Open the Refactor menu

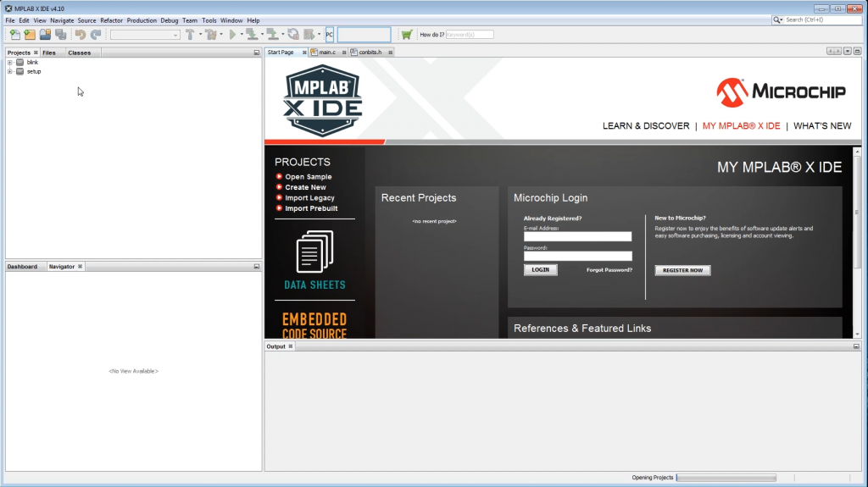click(x=111, y=20)
